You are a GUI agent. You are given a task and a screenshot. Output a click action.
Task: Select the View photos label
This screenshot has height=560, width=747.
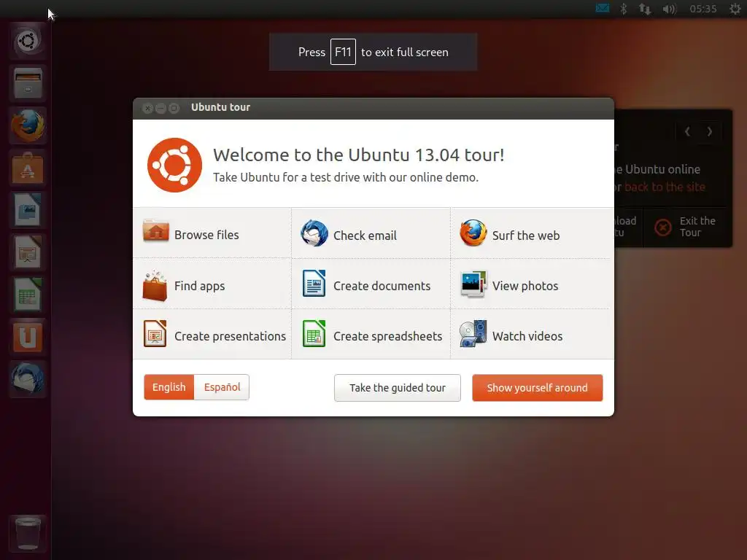525,286
